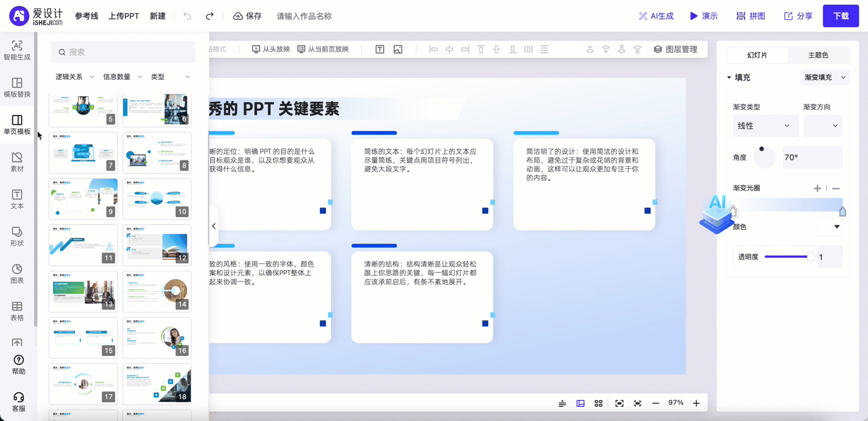Click the red 下载 download button
Screen dimensions: 868x421
841,16
